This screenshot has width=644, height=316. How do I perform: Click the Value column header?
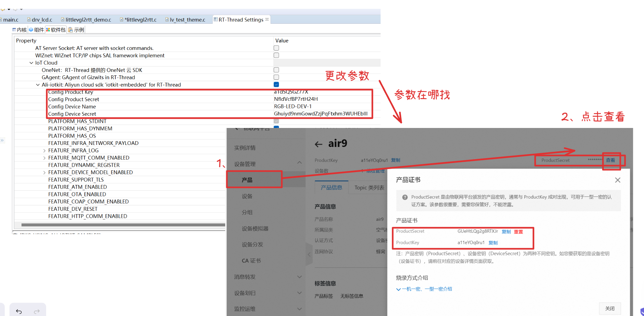coord(327,41)
